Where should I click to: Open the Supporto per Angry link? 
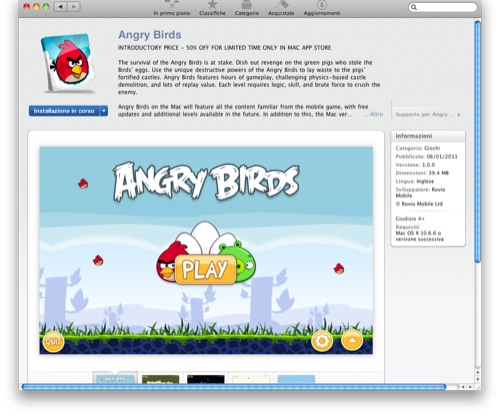428,114
